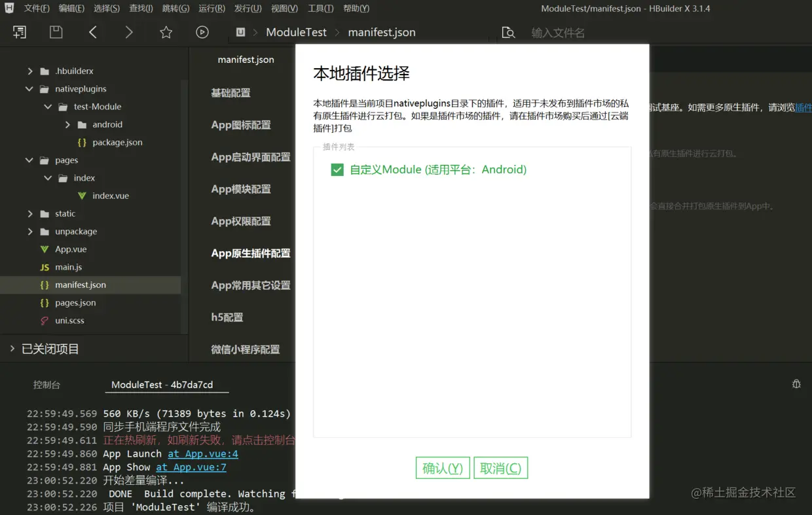The image size is (812, 515).
Task: Click the ModuleTest breadcrumb
Action: pyautogui.click(x=296, y=32)
